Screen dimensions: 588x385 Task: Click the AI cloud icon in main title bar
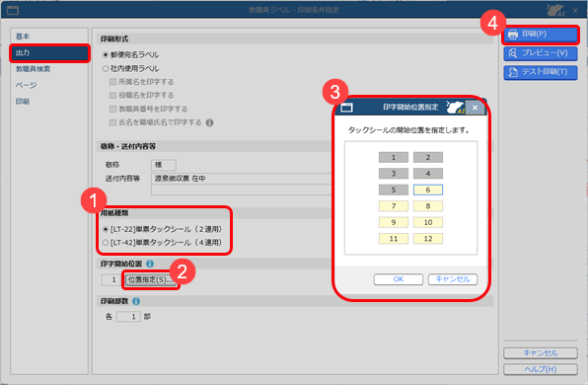[x=555, y=10]
